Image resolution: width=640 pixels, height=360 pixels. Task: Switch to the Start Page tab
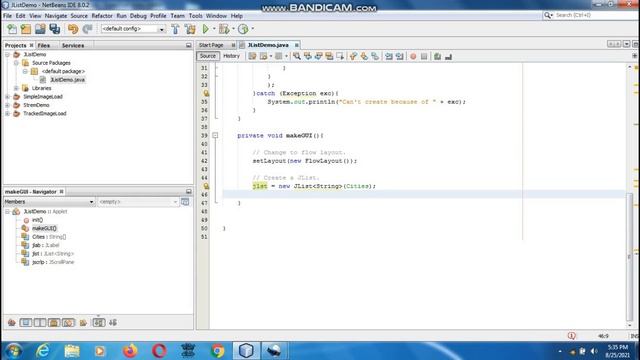click(211, 45)
